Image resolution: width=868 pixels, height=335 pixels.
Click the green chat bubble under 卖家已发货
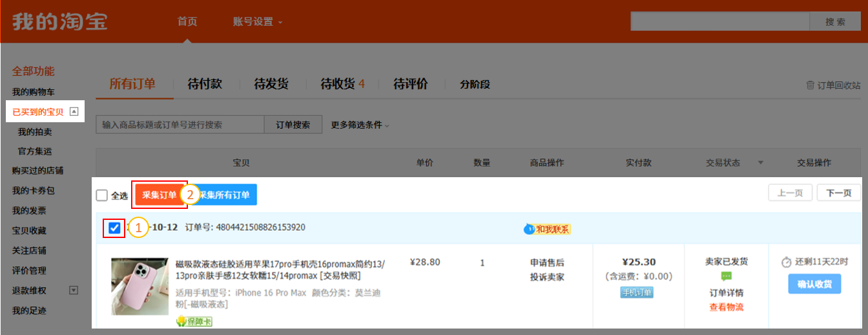tap(727, 276)
